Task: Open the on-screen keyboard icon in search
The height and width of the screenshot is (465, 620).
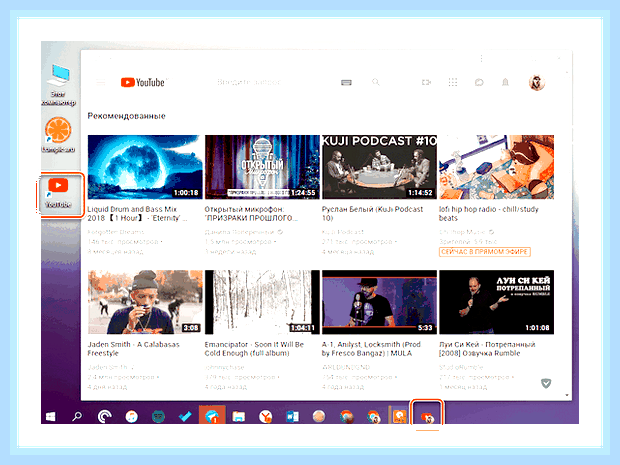Action: click(x=346, y=82)
